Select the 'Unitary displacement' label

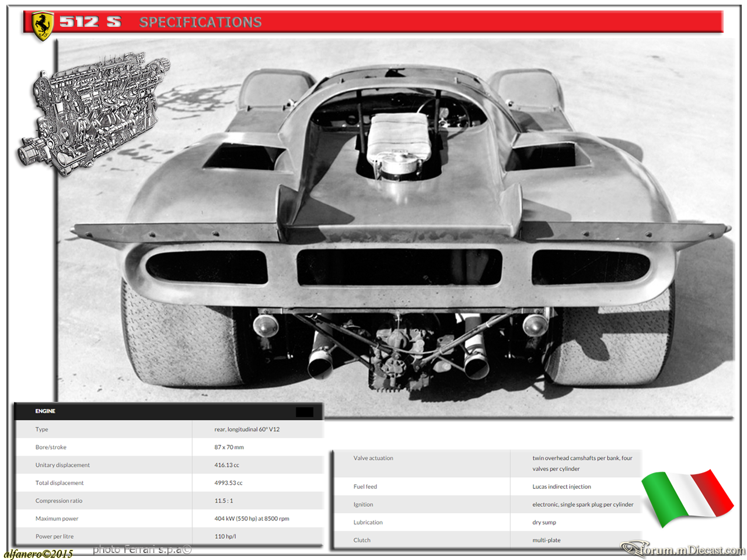(62, 465)
